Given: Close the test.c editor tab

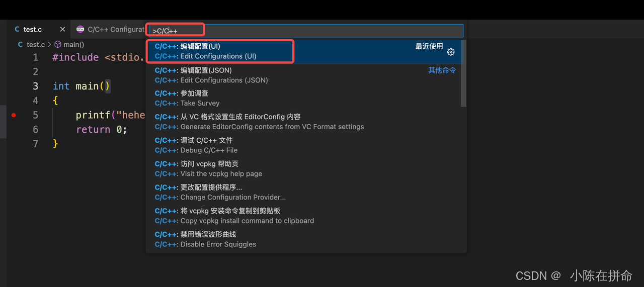Looking at the screenshot, I should tap(62, 30).
